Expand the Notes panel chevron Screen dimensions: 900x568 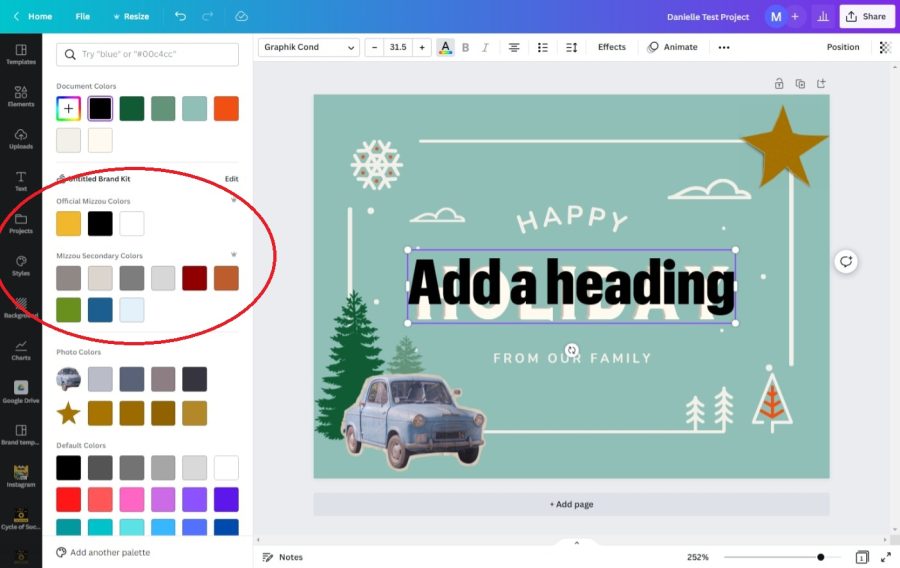(x=576, y=543)
